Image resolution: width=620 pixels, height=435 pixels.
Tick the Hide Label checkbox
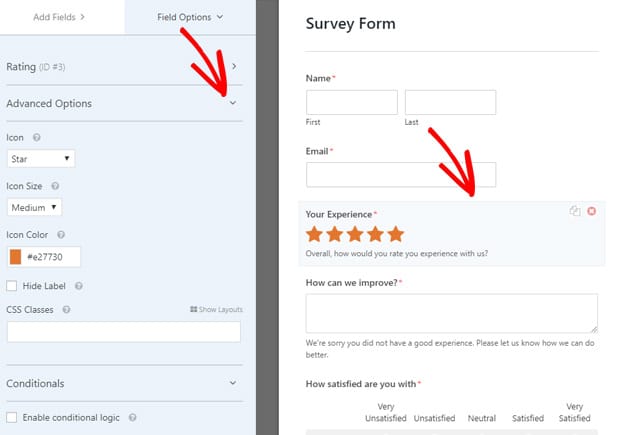click(x=12, y=286)
